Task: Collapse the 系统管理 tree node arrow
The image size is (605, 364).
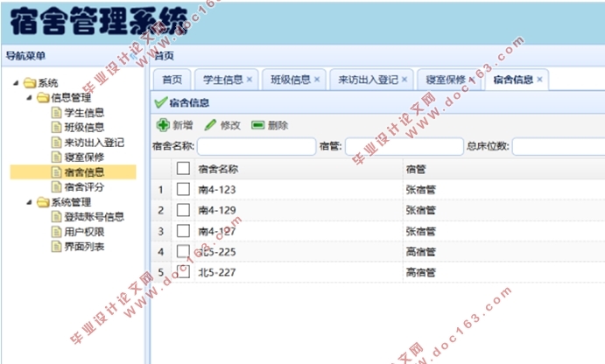Action: (x=29, y=202)
